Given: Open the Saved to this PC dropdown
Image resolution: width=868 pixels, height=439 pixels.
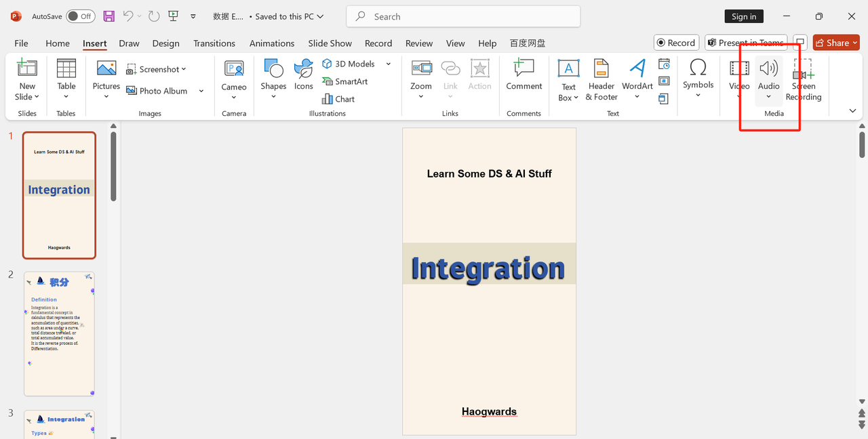Looking at the screenshot, I should click(319, 16).
